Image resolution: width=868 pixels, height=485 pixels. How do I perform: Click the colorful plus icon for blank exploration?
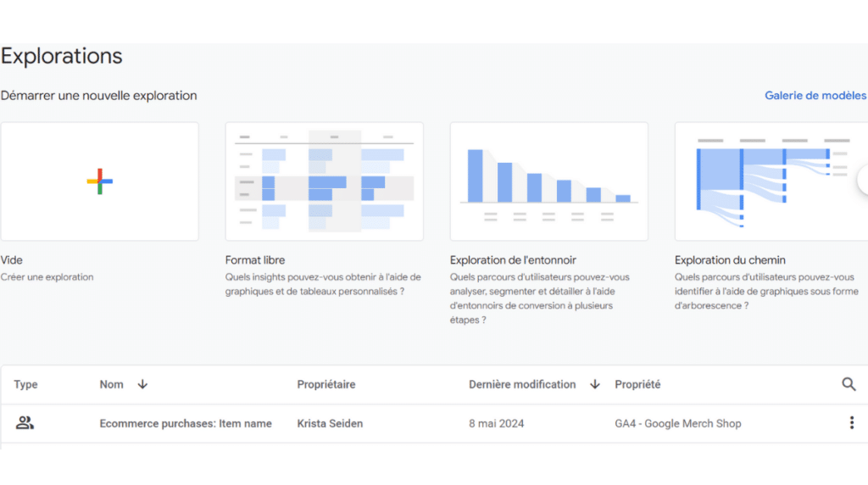[100, 181]
